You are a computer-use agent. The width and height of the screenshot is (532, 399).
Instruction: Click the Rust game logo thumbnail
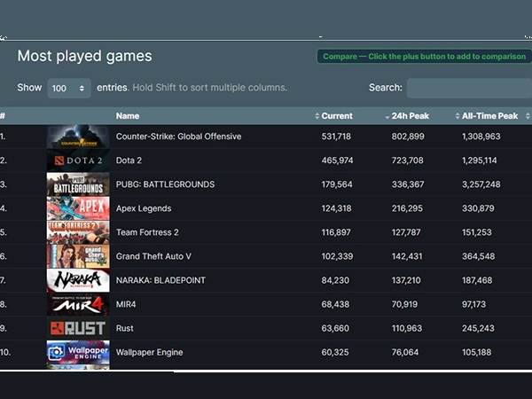point(78,328)
